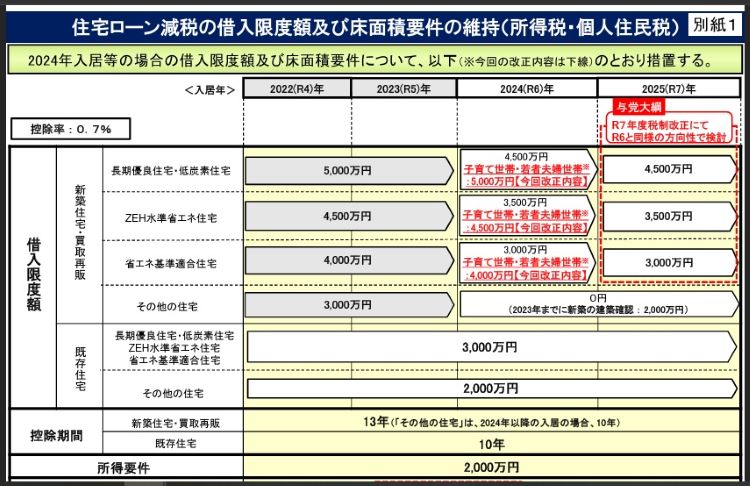Click the red 5,000万円【今回改正内容】 text
This screenshot has width=750, height=486.
526,182
